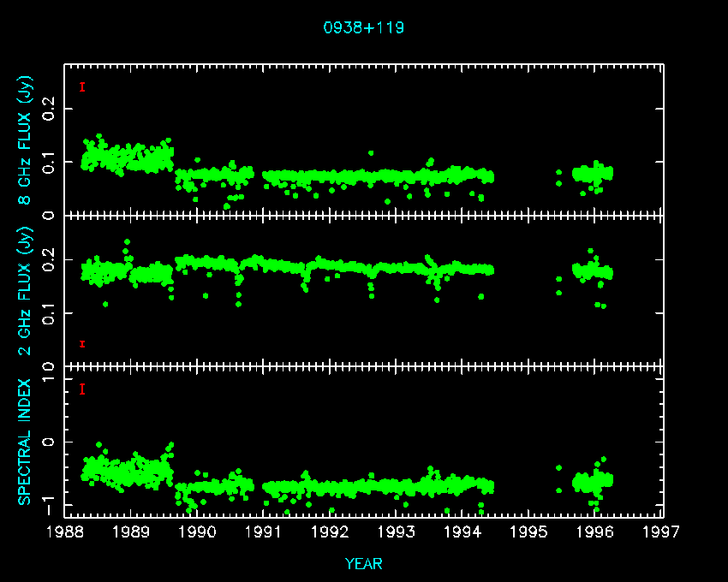Click the plot title 0938+119
This screenshot has width=728, height=582.
tap(363, 27)
